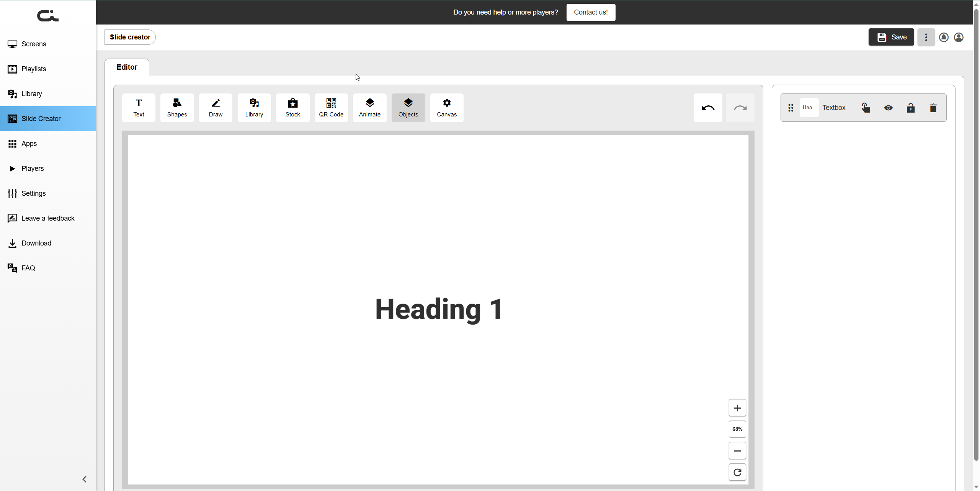Go to Playlists in sidebar

point(34,69)
